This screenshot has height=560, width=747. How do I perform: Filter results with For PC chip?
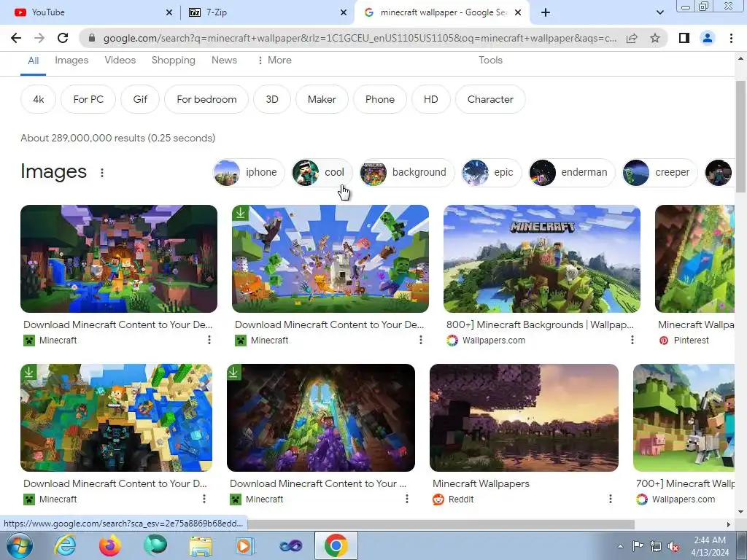click(x=88, y=99)
